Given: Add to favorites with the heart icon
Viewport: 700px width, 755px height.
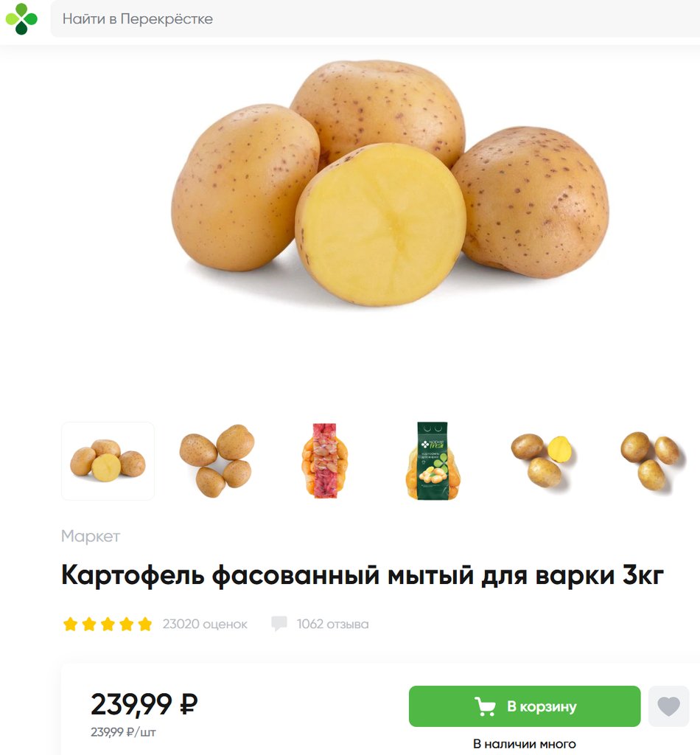Looking at the screenshot, I should [x=669, y=706].
